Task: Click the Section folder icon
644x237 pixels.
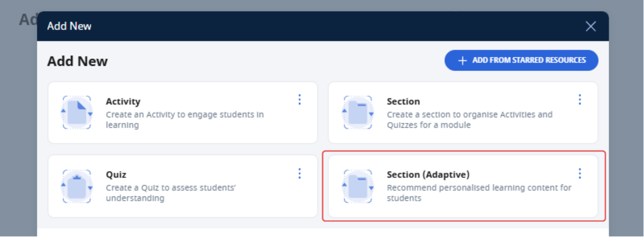Action: [358, 112]
